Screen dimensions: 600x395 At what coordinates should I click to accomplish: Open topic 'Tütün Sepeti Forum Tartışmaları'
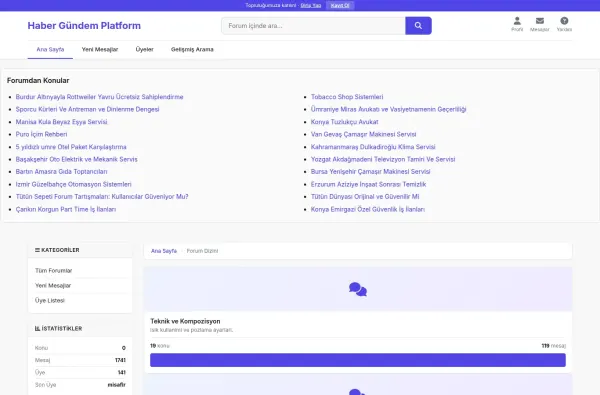(x=102, y=196)
